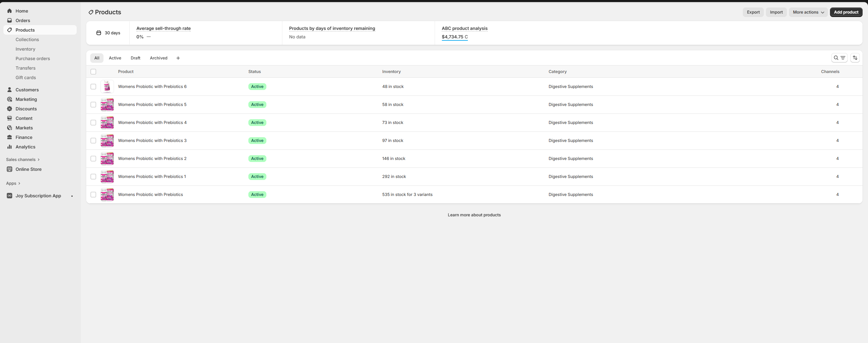Image resolution: width=868 pixels, height=343 pixels.
Task: Click the Add product button
Action: tap(846, 12)
